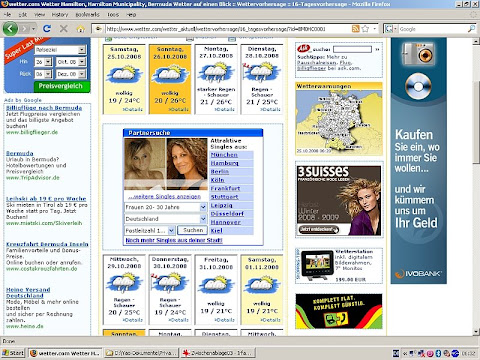Viewport: 480px width, 360px height.
Task: Open the Frauen 20-30 Jahre dropdown
Action: pos(203,207)
